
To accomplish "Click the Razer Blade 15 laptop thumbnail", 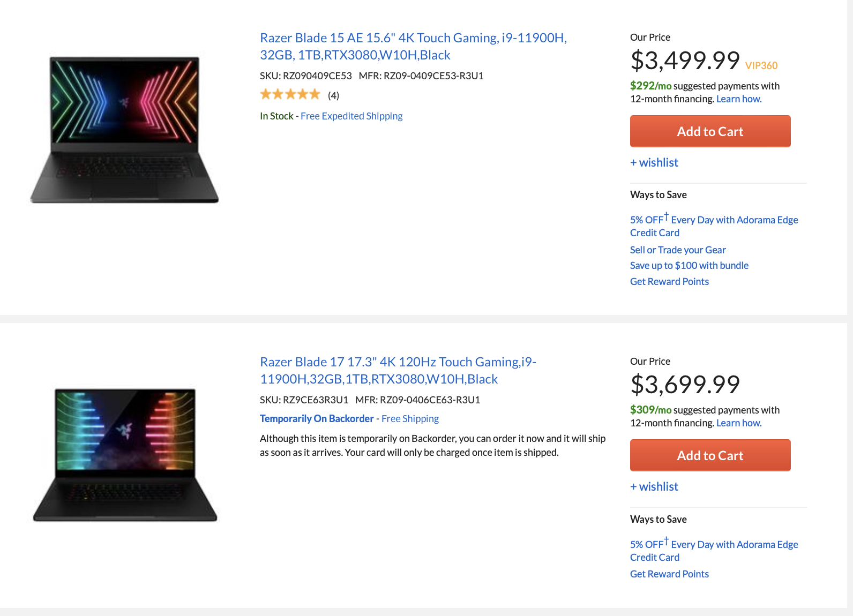I will [x=124, y=130].
